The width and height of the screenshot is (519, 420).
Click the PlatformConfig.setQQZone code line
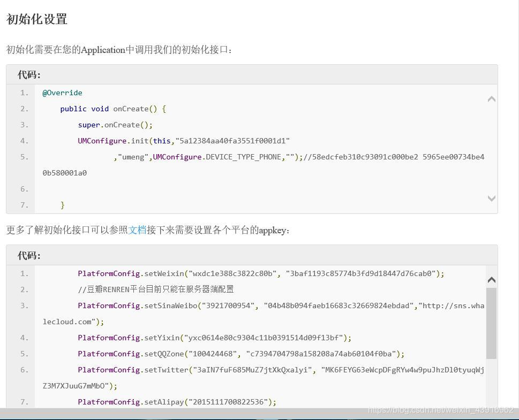point(241,354)
